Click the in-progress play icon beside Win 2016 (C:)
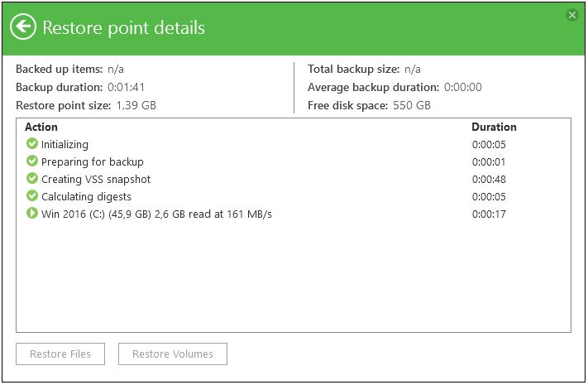This screenshot has height=385, width=588. [32, 213]
